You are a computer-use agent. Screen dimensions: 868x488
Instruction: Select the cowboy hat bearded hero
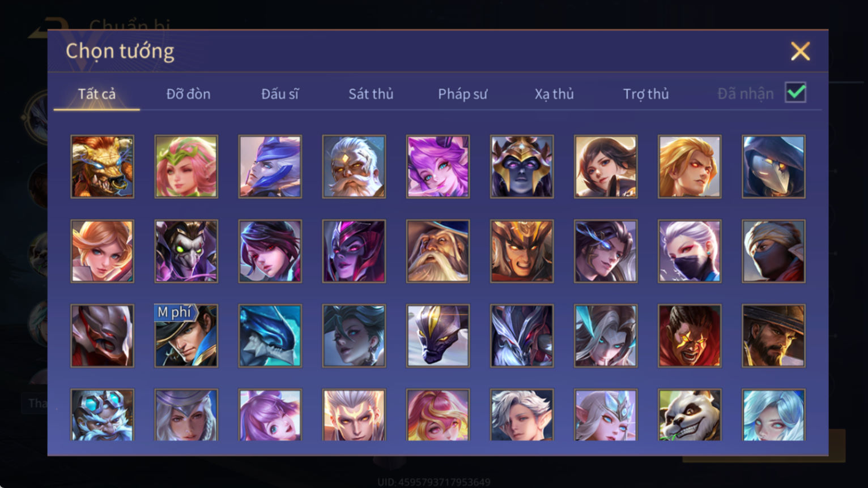[773, 336]
